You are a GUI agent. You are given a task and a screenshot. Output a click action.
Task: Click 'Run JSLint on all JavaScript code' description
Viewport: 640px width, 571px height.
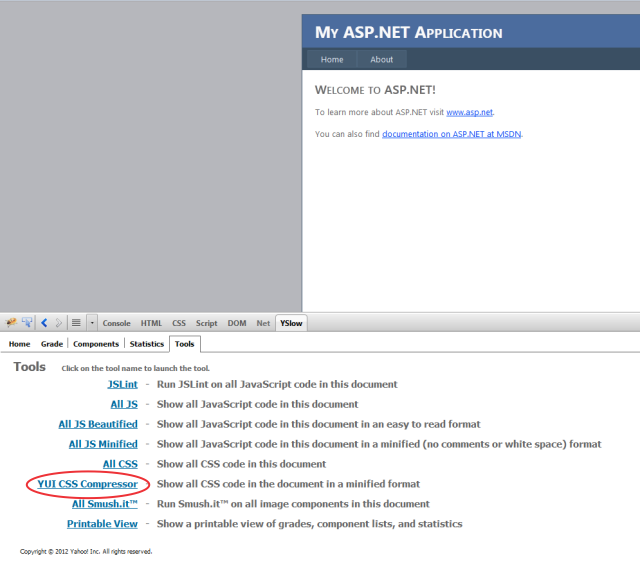click(277, 384)
